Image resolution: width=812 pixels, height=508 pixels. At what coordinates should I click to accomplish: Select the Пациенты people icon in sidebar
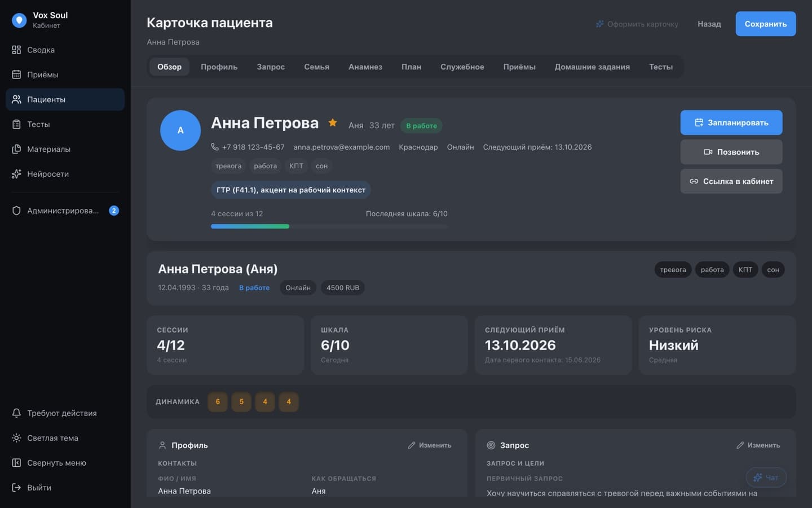pyautogui.click(x=16, y=99)
